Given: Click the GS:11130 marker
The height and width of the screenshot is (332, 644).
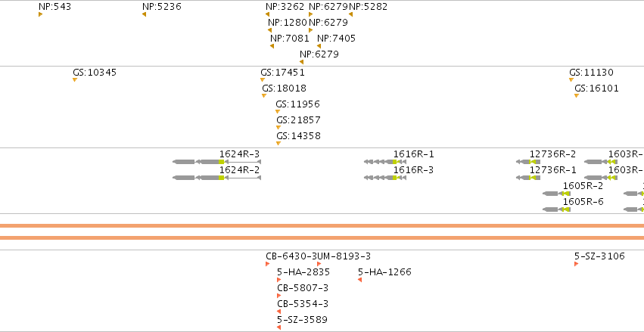Looking at the screenshot, I should (571, 79).
